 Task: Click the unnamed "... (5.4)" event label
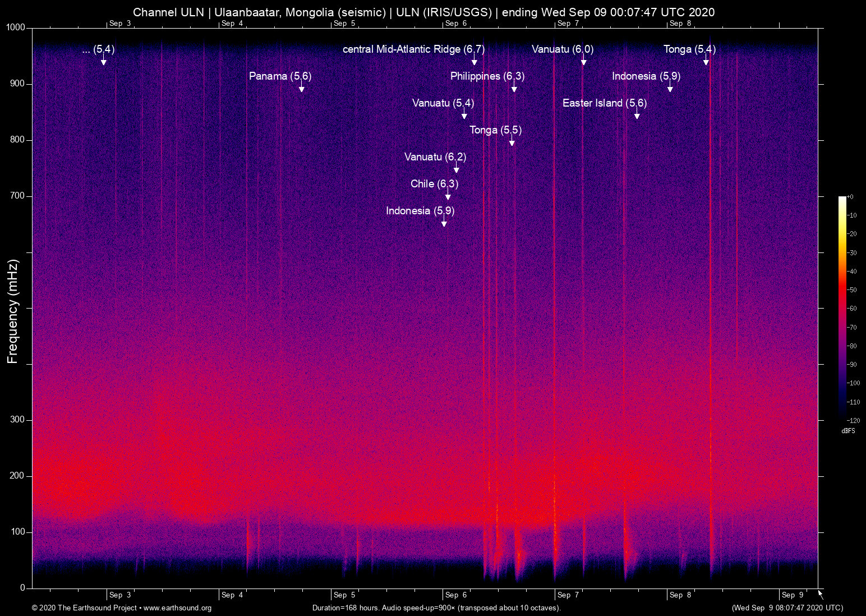[x=98, y=49]
